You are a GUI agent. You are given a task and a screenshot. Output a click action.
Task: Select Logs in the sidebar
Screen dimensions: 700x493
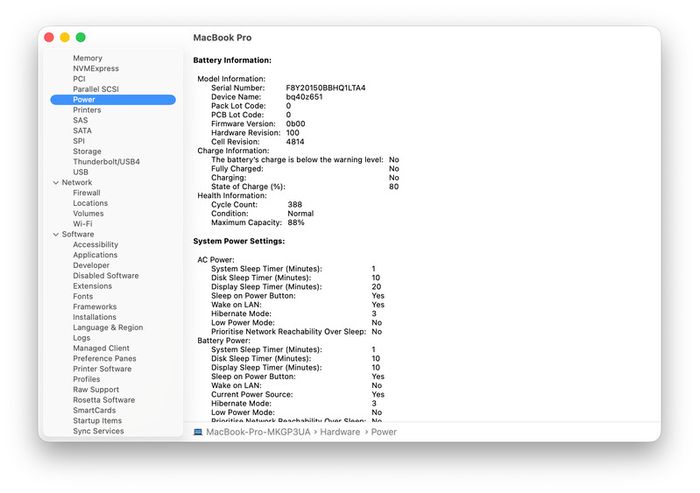(x=82, y=338)
